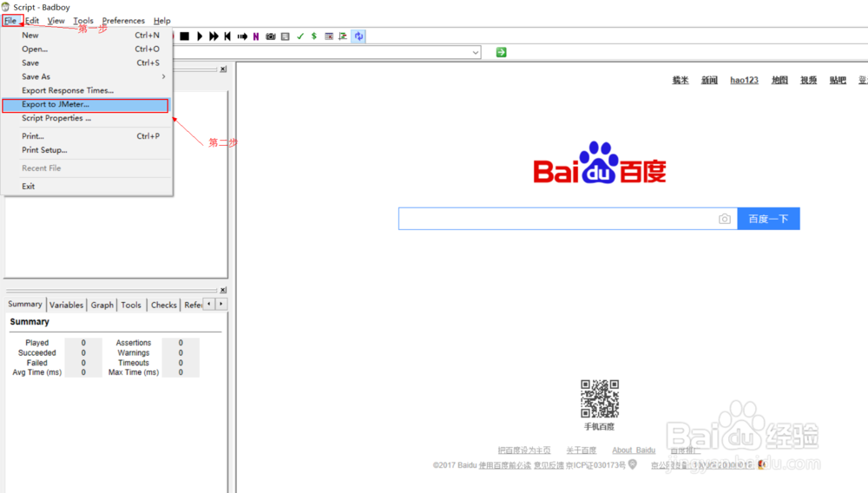Click the black Stop button in toolbar
Screen dimensions: 868x493
tap(185, 36)
